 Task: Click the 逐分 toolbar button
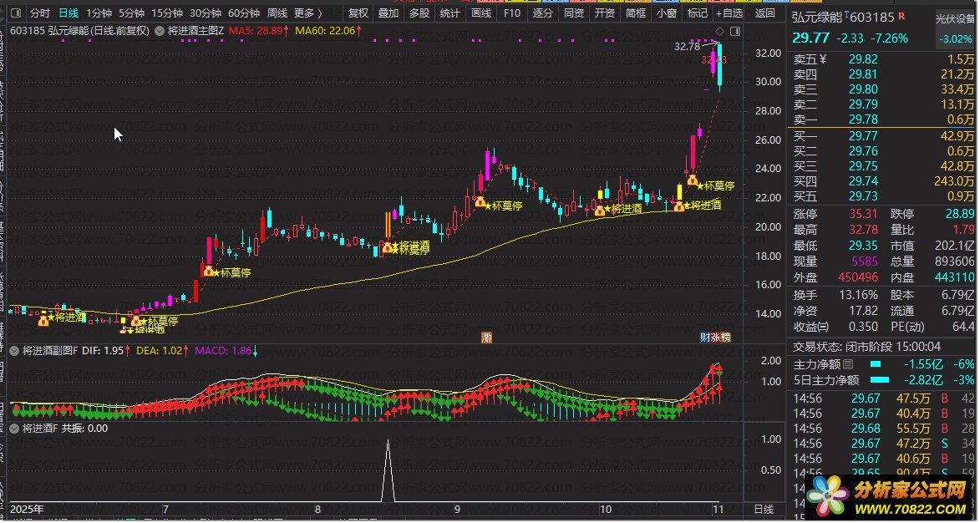(543, 13)
